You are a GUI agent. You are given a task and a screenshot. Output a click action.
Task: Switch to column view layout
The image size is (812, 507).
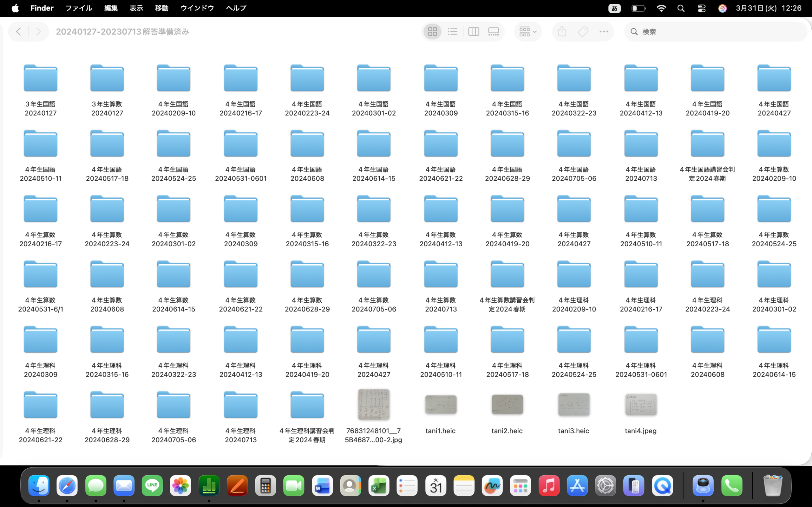474,31
